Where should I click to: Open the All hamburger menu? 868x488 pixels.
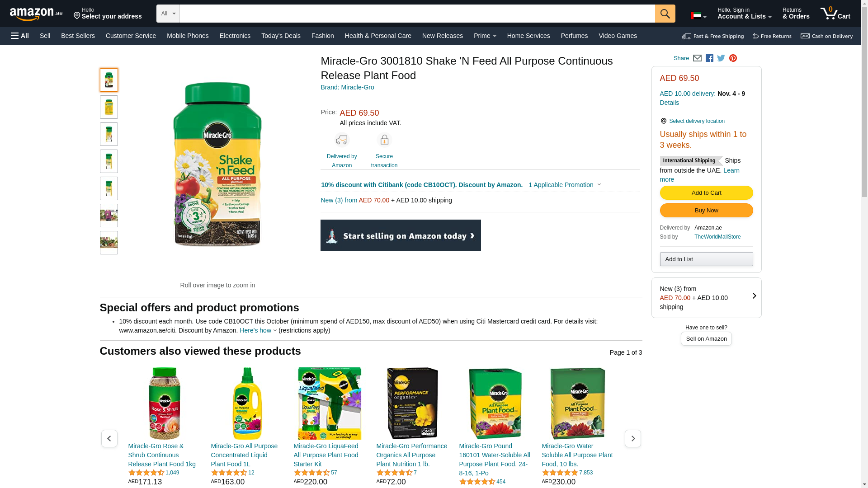click(20, 36)
